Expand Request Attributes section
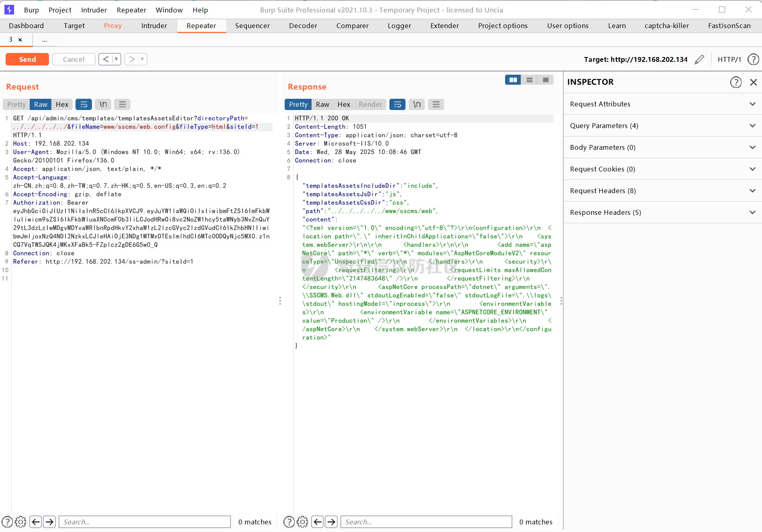762x532 pixels. click(663, 104)
